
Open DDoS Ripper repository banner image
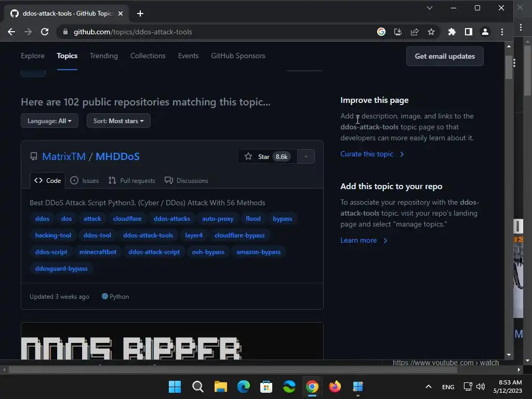(x=172, y=341)
